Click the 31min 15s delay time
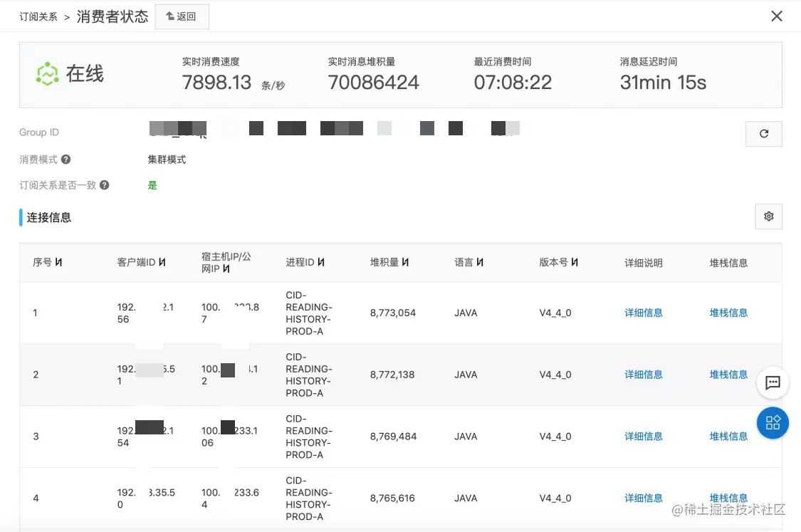 [663, 83]
